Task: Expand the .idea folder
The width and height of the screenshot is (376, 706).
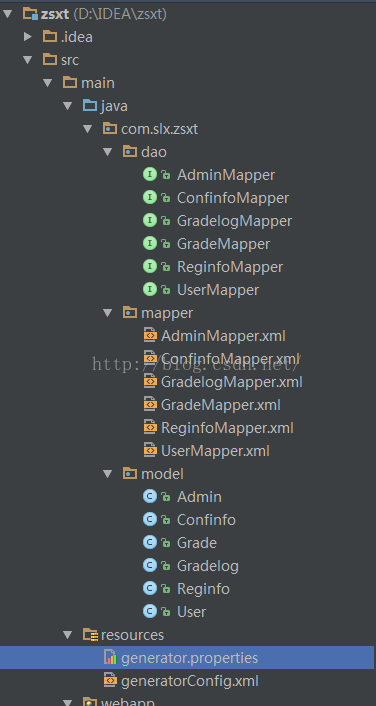Action: tap(28, 36)
